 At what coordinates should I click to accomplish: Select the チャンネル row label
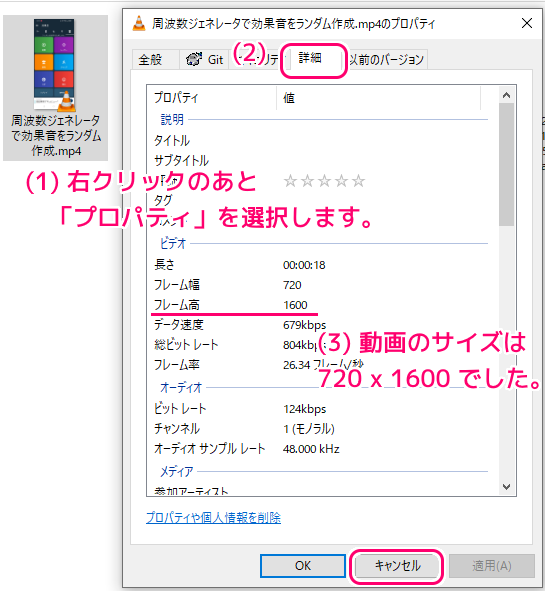pyautogui.click(x=177, y=429)
